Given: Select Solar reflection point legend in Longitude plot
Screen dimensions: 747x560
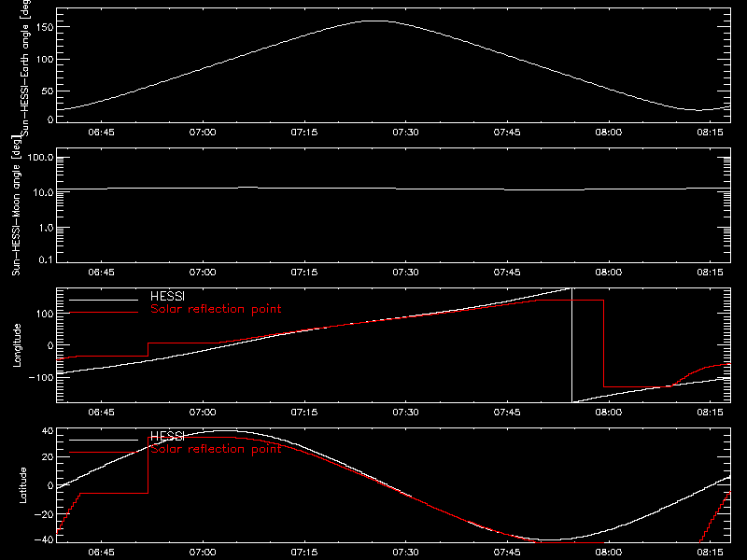Looking at the screenshot, I should (x=216, y=309).
